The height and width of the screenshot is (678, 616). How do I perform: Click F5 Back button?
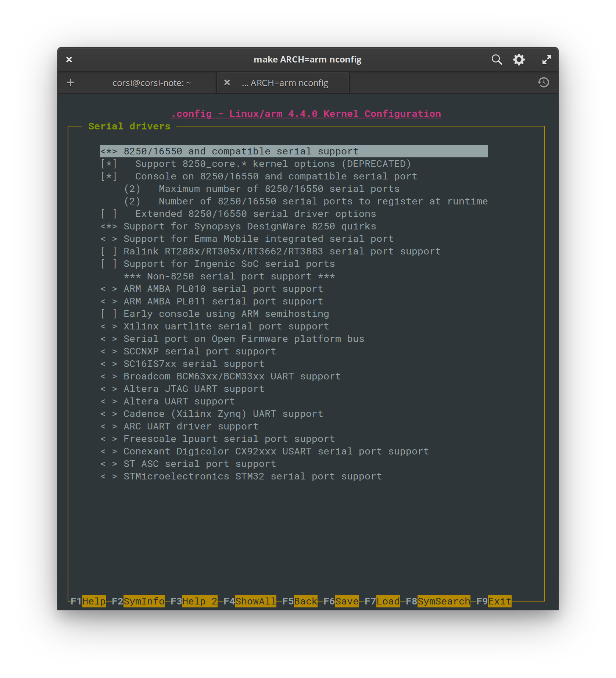pyautogui.click(x=300, y=601)
